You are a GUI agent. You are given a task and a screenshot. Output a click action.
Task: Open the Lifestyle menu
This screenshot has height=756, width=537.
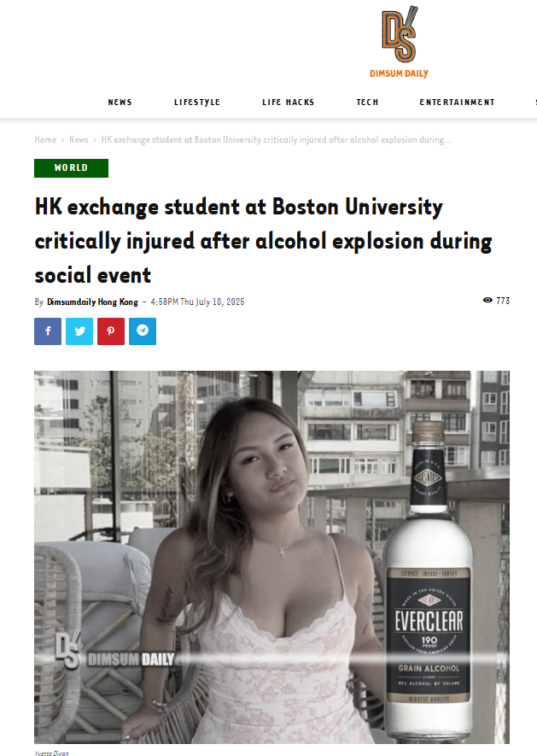(x=197, y=103)
